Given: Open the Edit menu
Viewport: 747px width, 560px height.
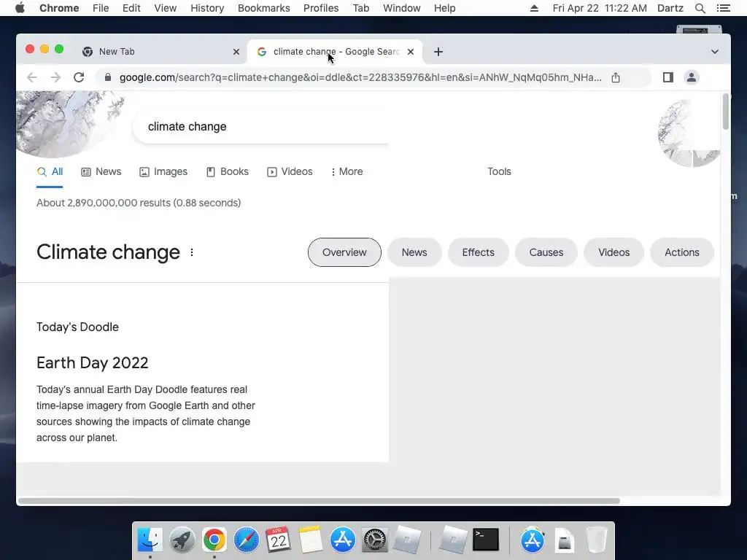Looking at the screenshot, I should pos(131,8).
